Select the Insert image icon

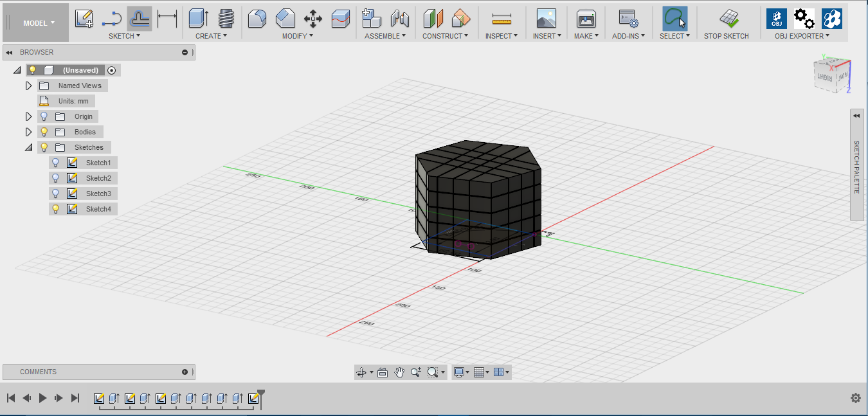[546, 19]
